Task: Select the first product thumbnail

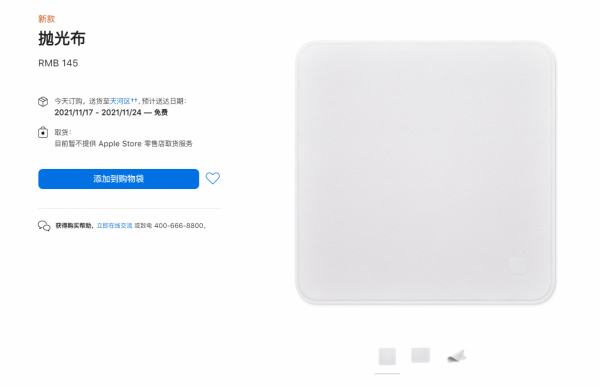Action: click(x=387, y=356)
